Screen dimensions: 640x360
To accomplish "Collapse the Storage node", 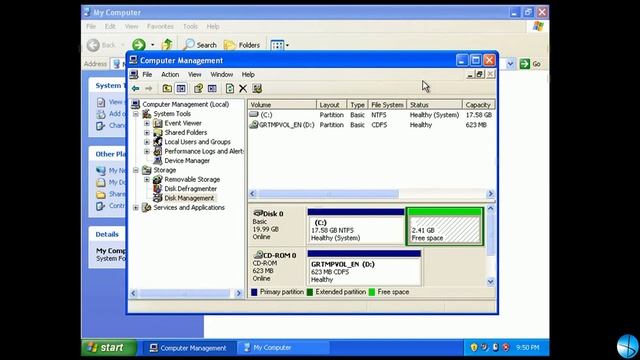I will pyautogui.click(x=136, y=170).
